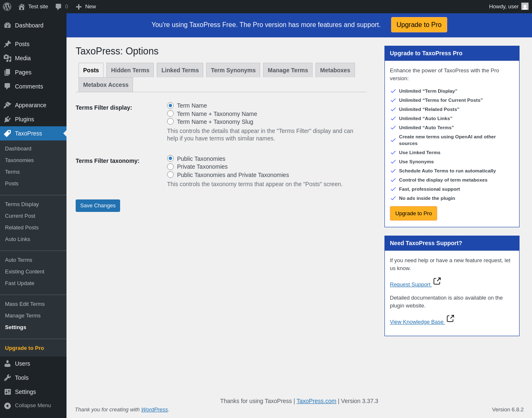The width and height of the screenshot is (532, 418).
Task: Click the Save Changes button
Action: pyautogui.click(x=98, y=206)
